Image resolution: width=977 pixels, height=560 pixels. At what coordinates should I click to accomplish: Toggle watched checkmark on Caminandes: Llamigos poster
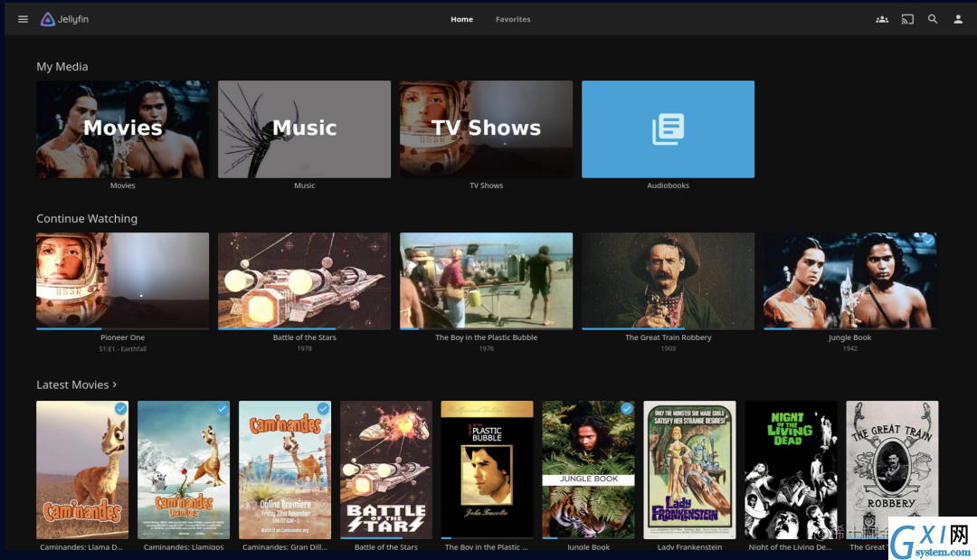[x=222, y=409]
